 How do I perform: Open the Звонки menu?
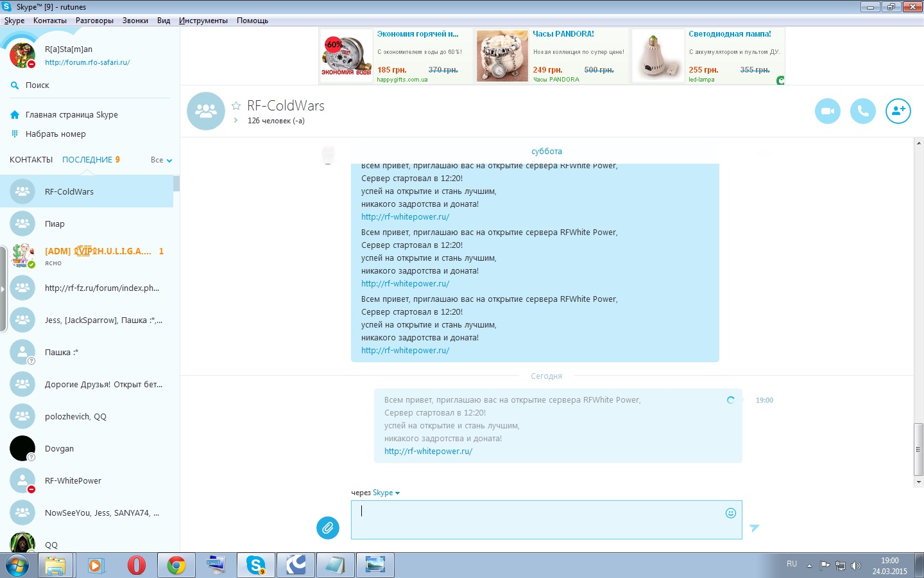pos(135,21)
